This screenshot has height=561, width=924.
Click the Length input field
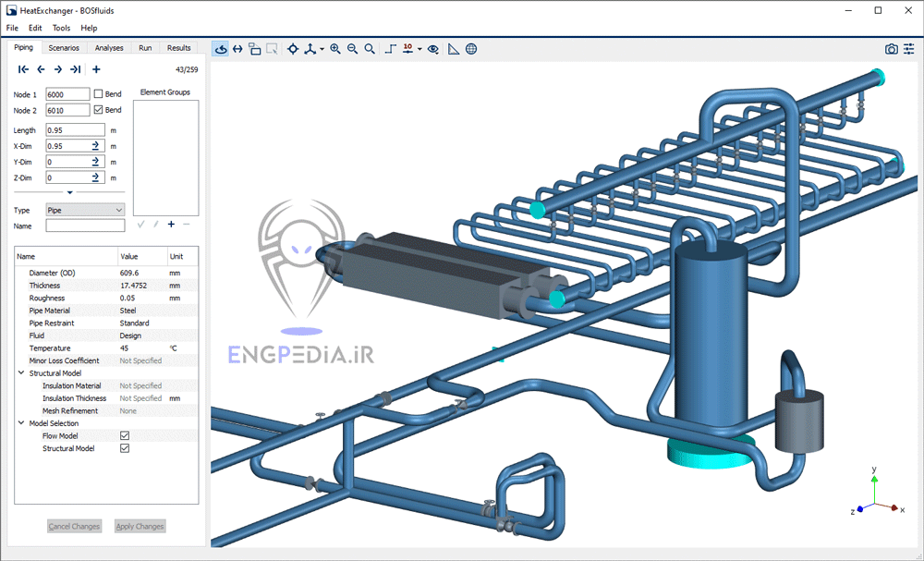(75, 130)
